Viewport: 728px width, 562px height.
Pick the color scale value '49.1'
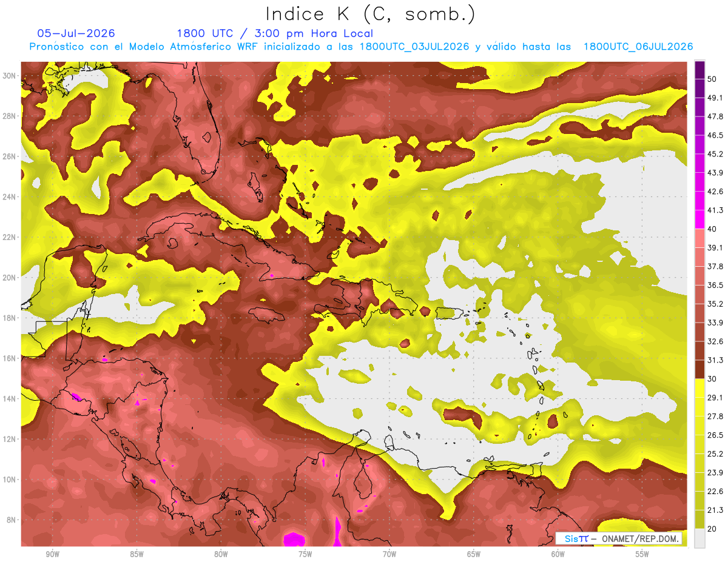coord(715,98)
